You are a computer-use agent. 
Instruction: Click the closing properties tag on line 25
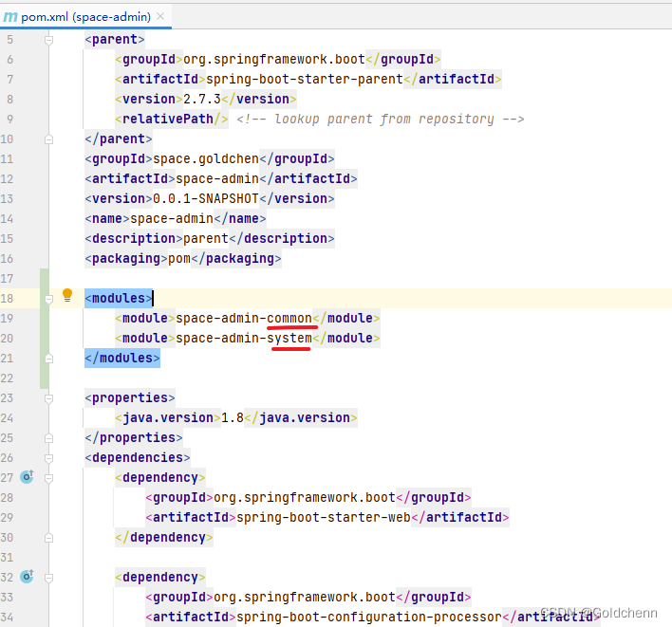click(134, 437)
